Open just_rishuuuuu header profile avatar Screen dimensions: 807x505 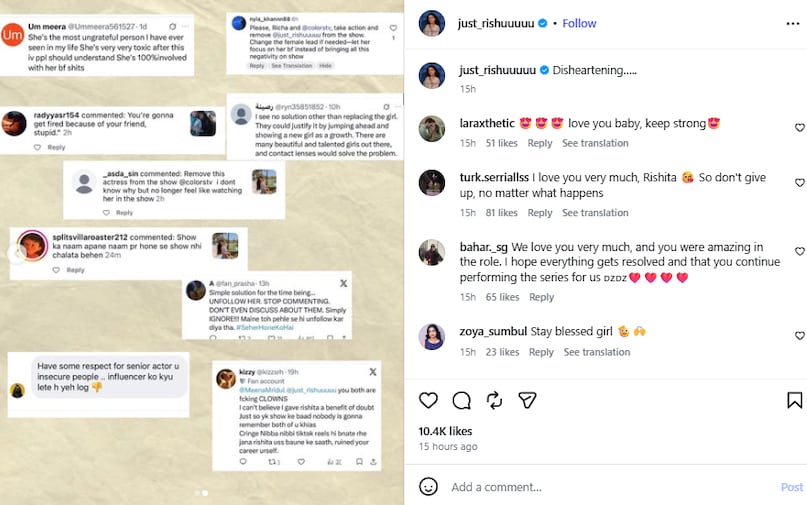(432, 23)
